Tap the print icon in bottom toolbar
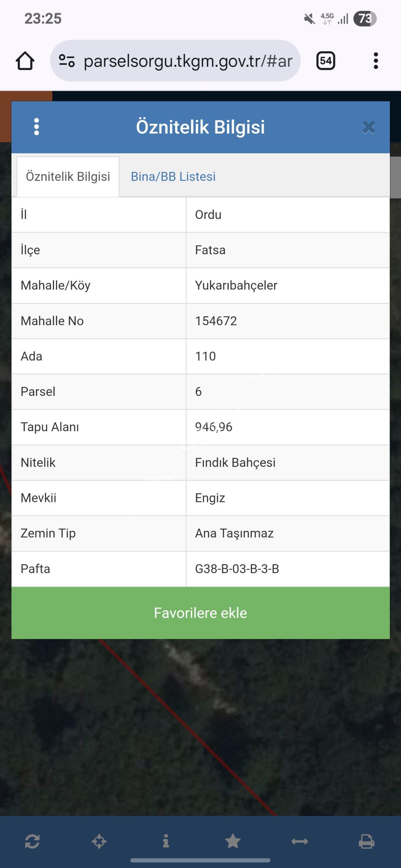The image size is (401, 868). 366,841
